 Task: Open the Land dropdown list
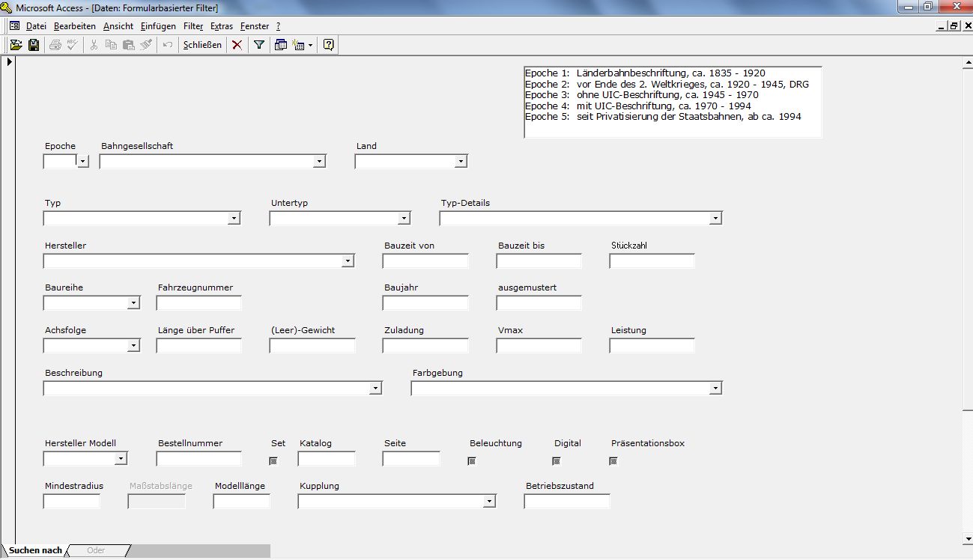pyautogui.click(x=461, y=162)
